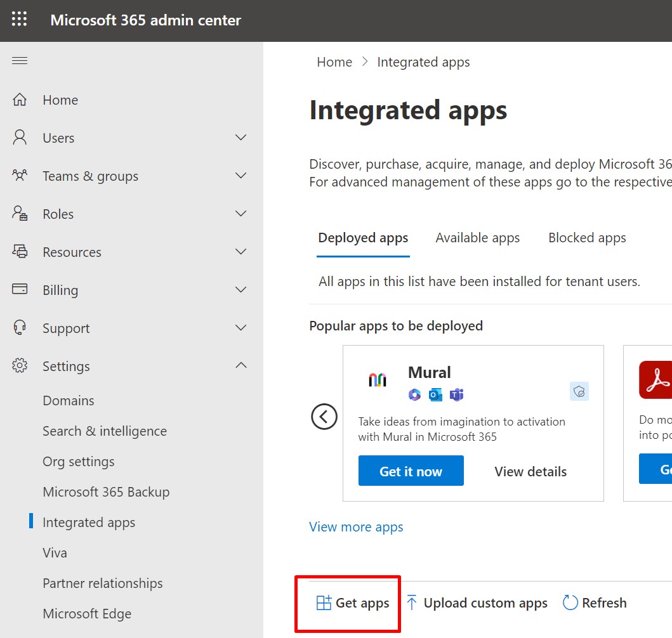The image size is (672, 638).
Task: Click the Get apps button label
Action: (x=362, y=603)
